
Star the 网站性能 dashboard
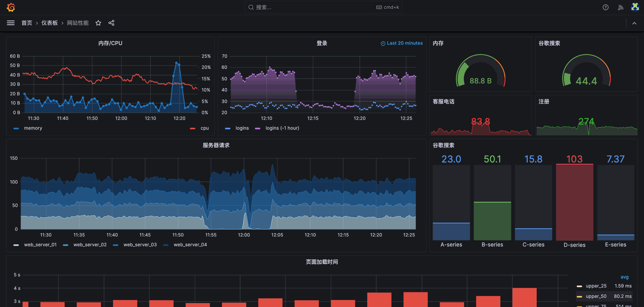98,23
